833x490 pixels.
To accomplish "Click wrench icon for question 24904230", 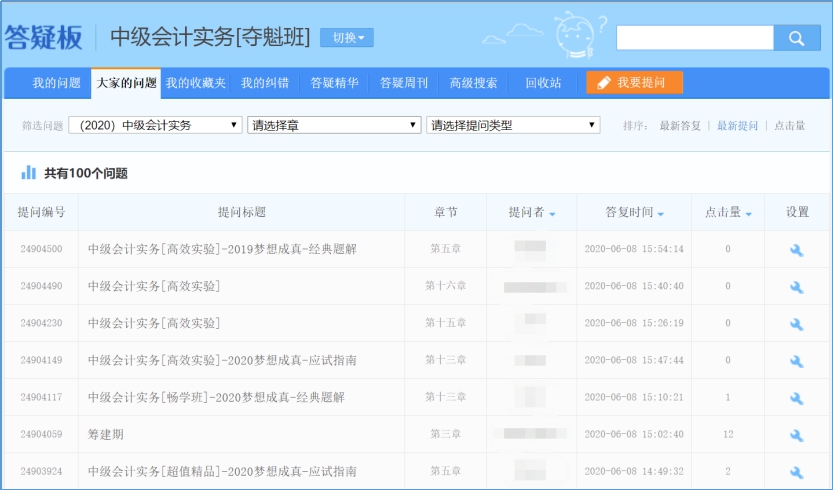I will tap(797, 324).
